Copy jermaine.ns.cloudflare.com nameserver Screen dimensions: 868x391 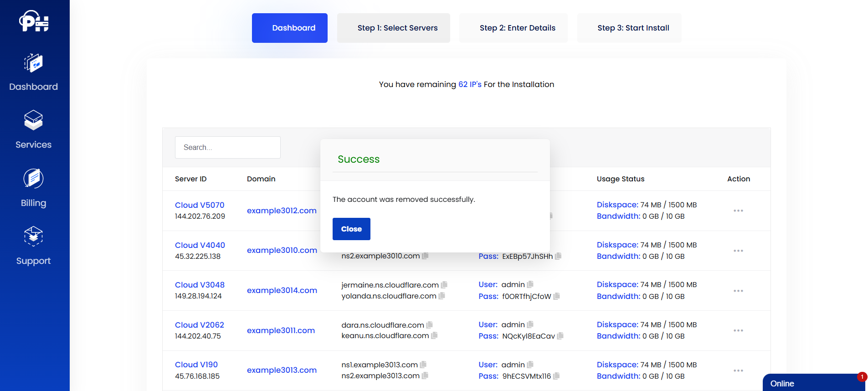tap(444, 285)
